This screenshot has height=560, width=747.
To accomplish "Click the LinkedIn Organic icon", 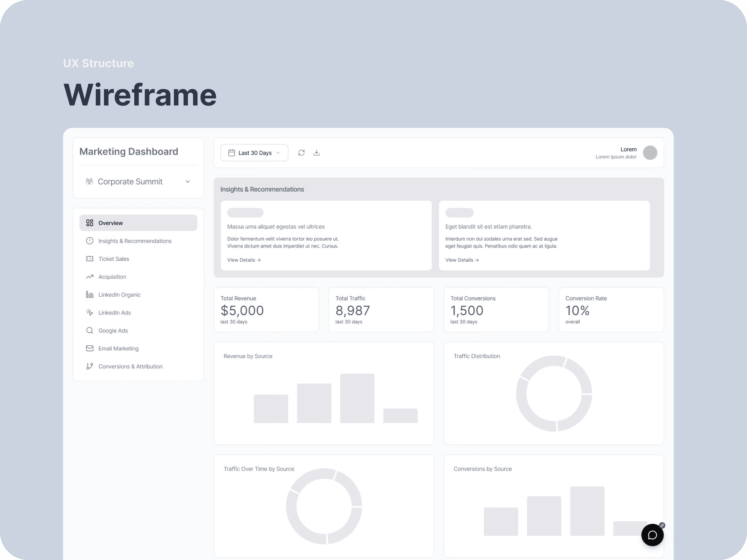I will coord(89,294).
